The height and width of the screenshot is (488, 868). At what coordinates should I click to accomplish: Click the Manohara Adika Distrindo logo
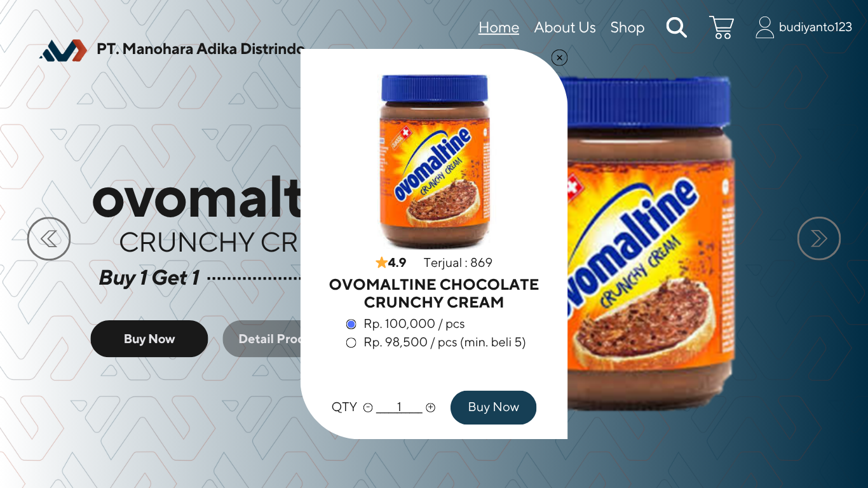point(63,50)
